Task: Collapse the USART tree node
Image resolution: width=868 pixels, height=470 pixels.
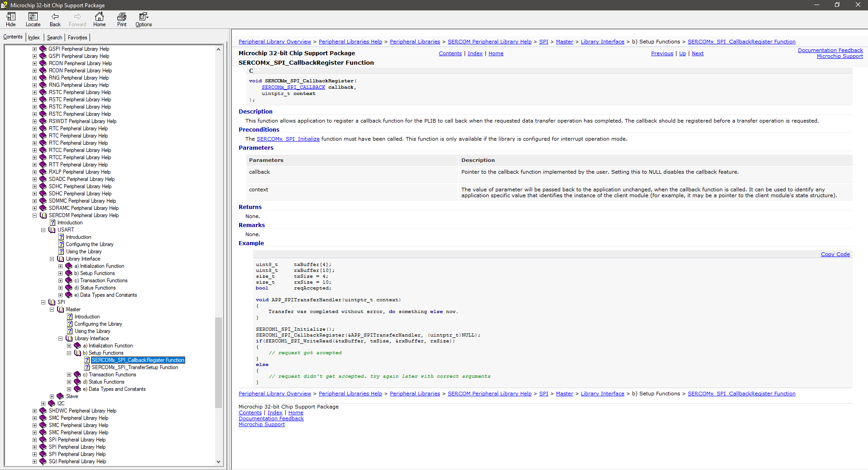Action: 43,230
